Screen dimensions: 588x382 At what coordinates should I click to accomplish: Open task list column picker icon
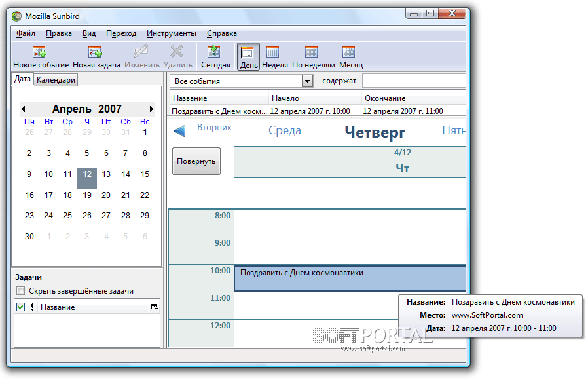pos(154,307)
